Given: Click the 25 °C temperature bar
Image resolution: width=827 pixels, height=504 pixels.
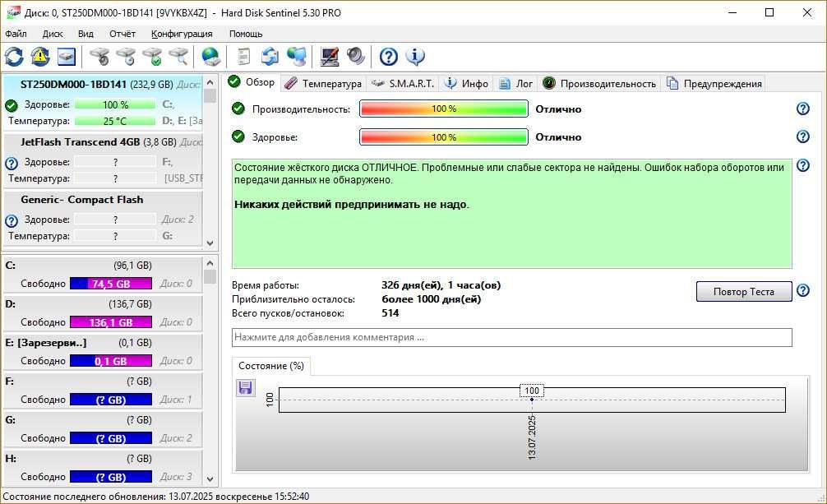Looking at the screenshot, I should (x=115, y=121).
